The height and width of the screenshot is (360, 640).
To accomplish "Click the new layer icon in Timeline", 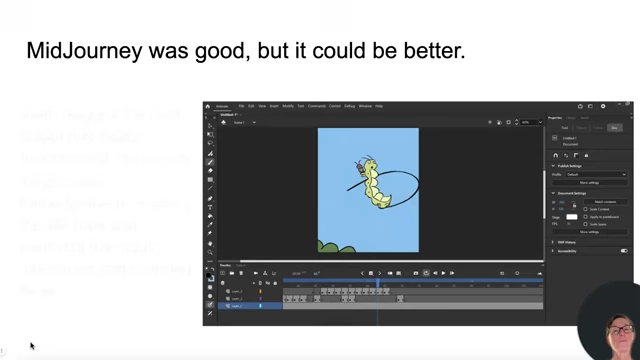I will (x=223, y=273).
